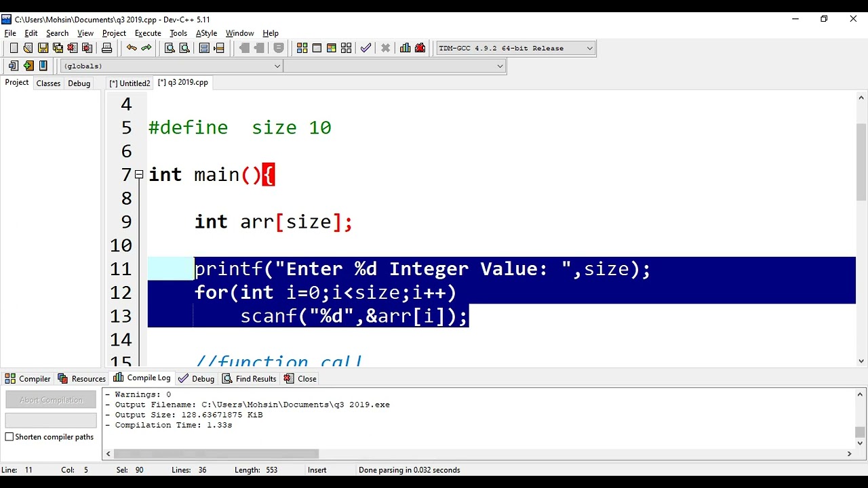Click line number 9 in the gutter
868x488 pixels.
pos(126,222)
